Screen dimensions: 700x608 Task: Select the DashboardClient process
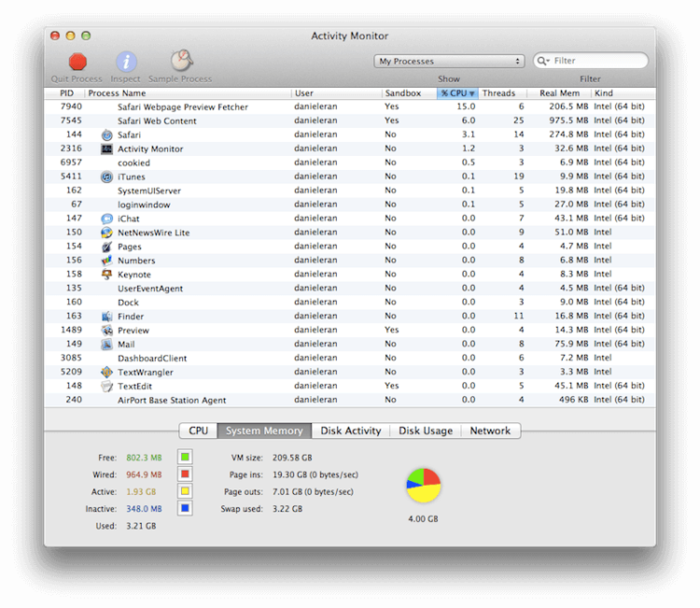[x=350, y=359]
